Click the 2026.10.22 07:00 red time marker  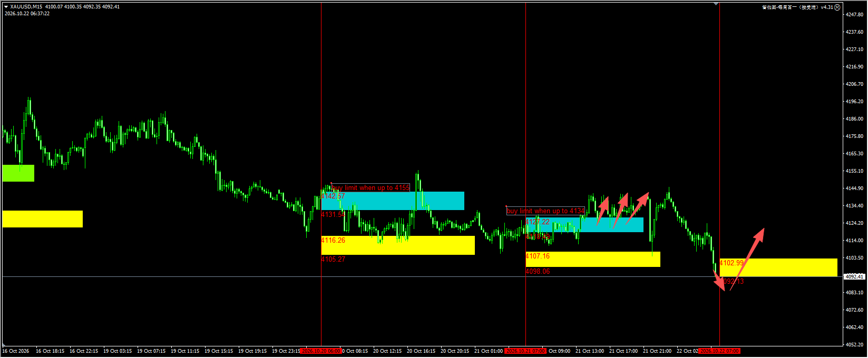click(x=720, y=351)
